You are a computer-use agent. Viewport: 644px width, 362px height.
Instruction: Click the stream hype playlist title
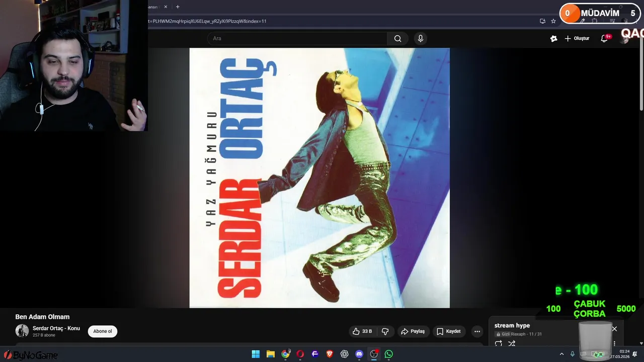(512, 325)
